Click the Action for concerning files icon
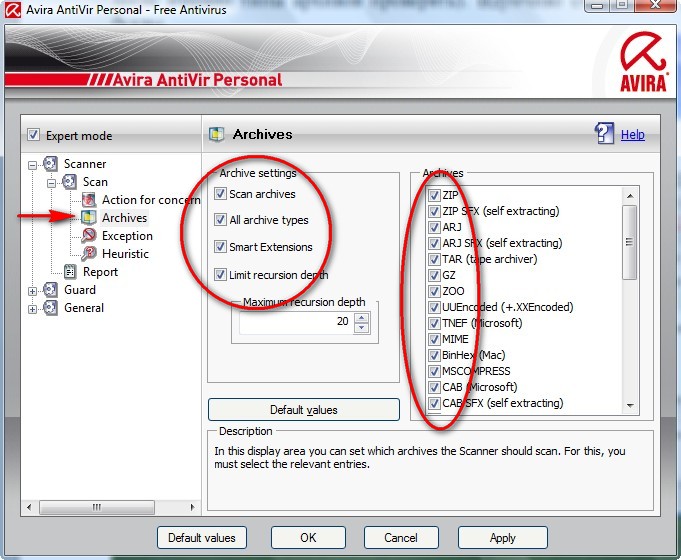Viewport: 681px width, 560px height. coord(89,200)
